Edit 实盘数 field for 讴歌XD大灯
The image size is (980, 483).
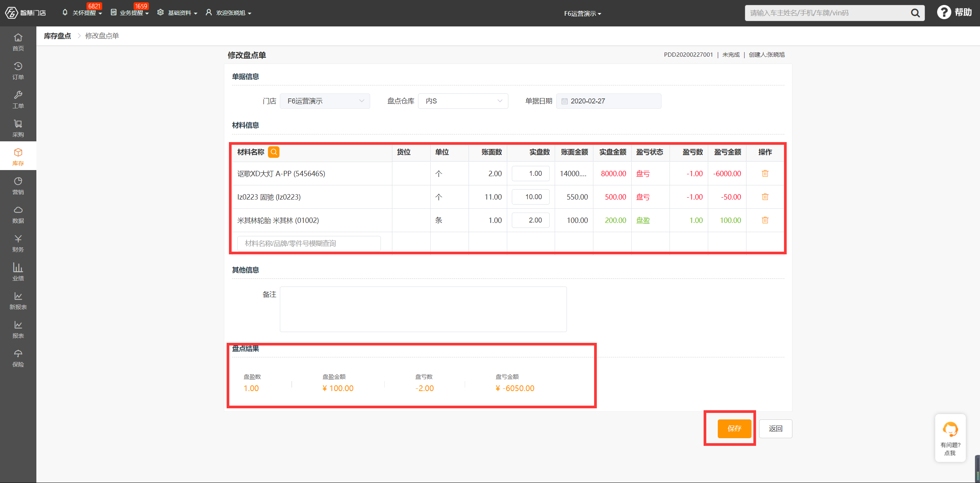531,174
